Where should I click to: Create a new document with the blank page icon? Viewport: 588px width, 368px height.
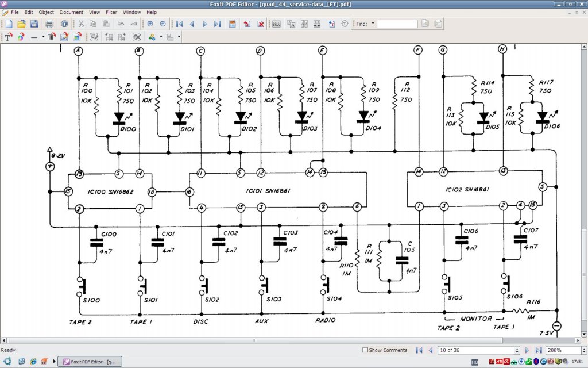(x=9, y=24)
